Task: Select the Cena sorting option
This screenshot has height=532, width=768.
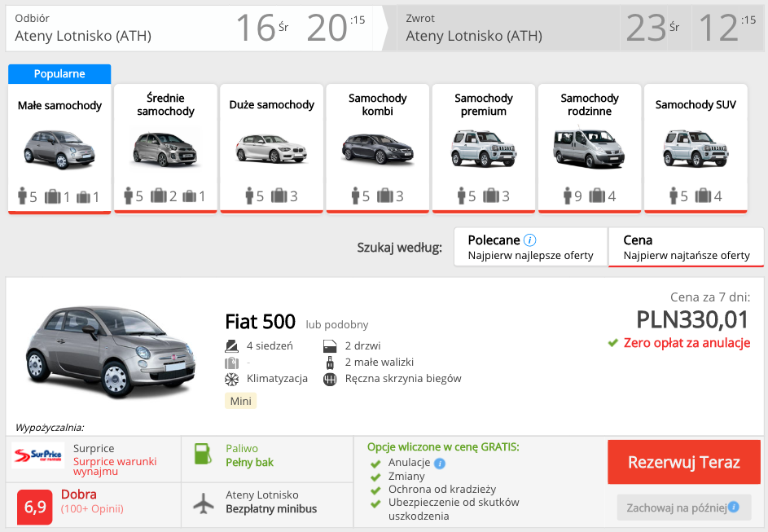Action: (685, 245)
